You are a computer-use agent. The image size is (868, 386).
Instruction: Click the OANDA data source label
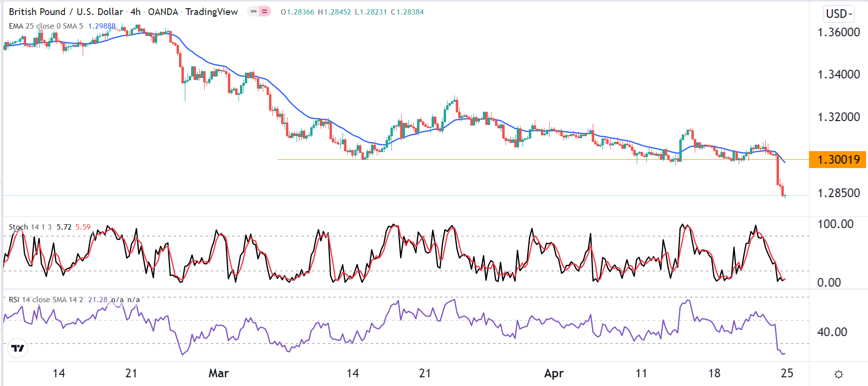(163, 12)
